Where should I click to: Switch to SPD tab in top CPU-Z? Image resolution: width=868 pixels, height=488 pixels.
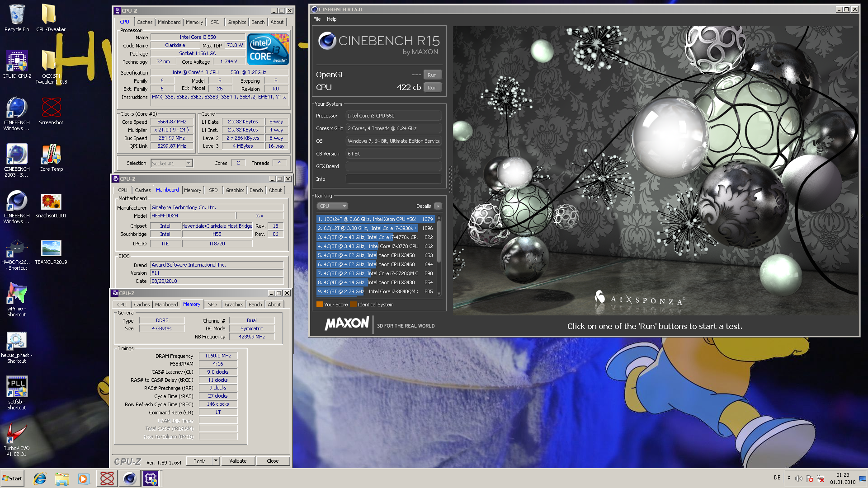[215, 22]
